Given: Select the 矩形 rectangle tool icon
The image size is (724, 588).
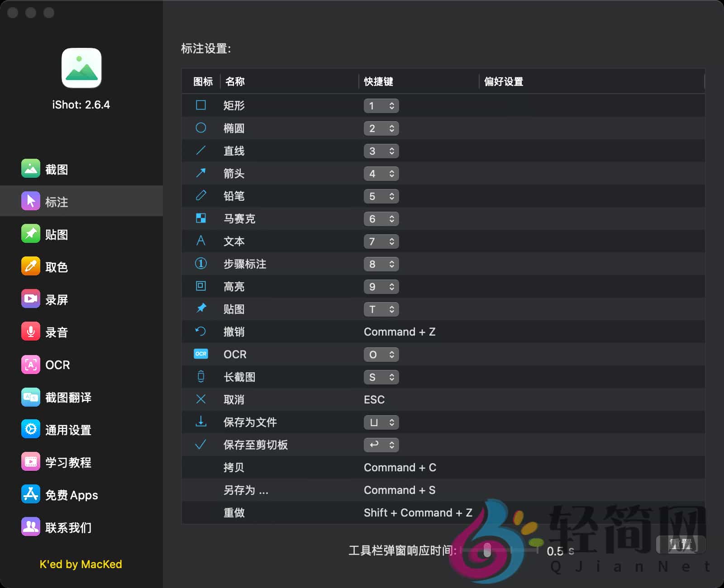Looking at the screenshot, I should tap(200, 105).
